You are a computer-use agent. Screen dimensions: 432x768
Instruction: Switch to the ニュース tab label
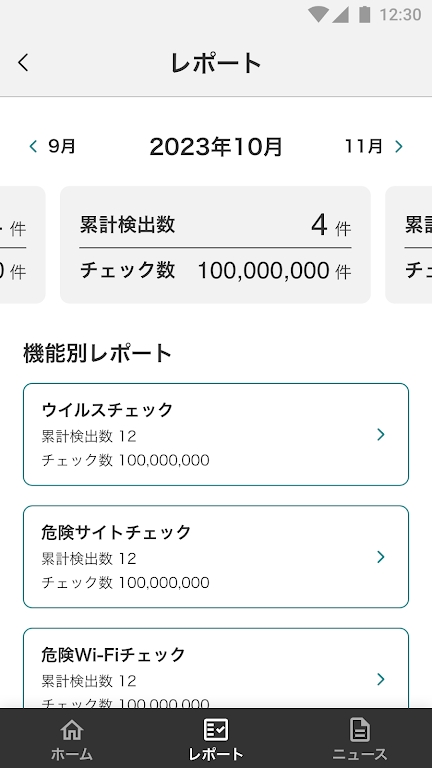[x=360, y=754]
